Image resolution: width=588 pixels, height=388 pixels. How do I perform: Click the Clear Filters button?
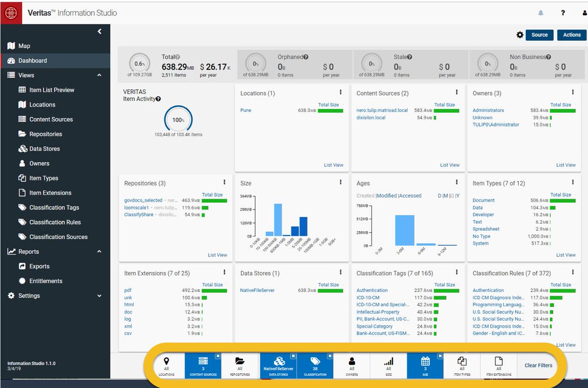(x=538, y=365)
